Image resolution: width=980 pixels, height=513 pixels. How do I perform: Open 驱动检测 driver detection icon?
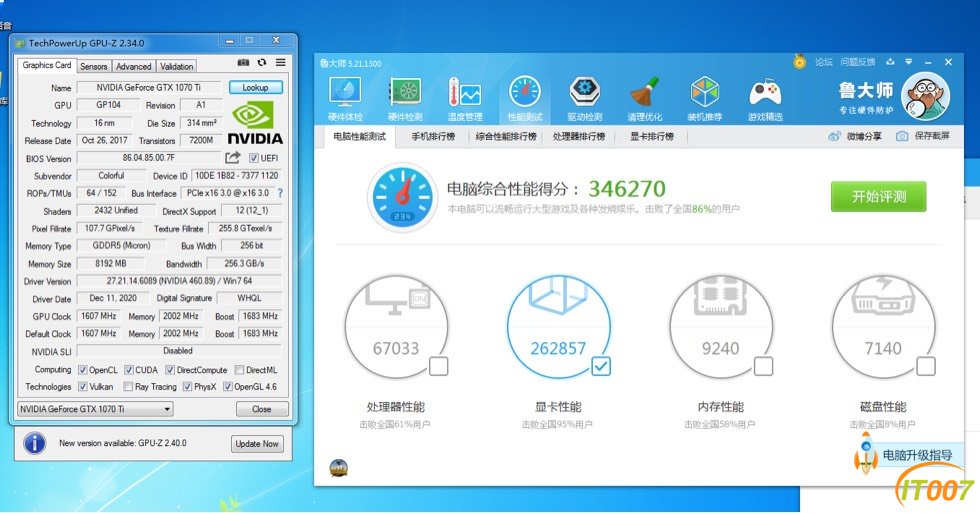pyautogui.click(x=584, y=99)
